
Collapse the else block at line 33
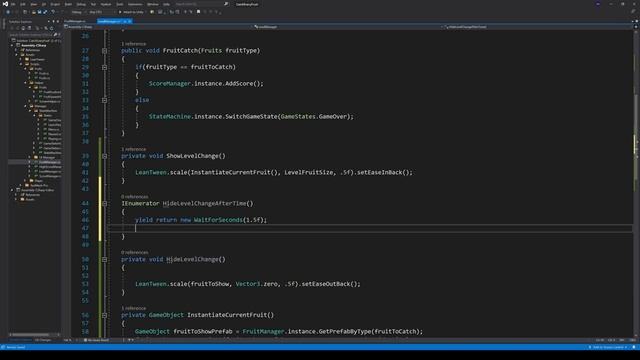click(104, 100)
